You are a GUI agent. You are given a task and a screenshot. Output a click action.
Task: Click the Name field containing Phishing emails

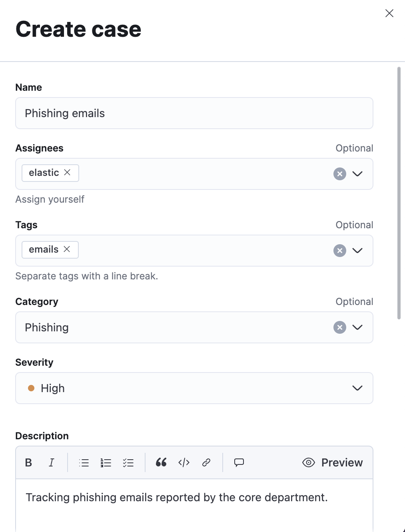coord(194,113)
